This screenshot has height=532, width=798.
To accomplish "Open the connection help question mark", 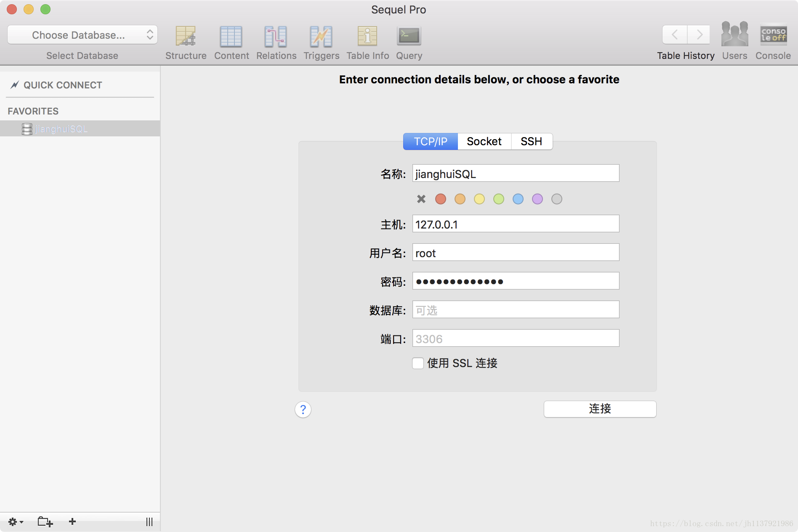I will click(x=303, y=410).
